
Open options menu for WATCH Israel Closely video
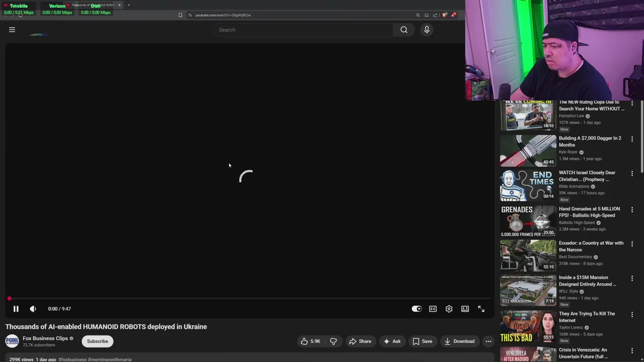[632, 173]
